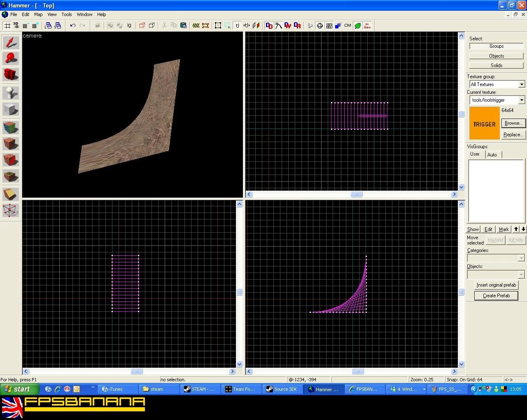This screenshot has width=527, height=420.
Task: Select the Clipping tool
Action: point(11,194)
